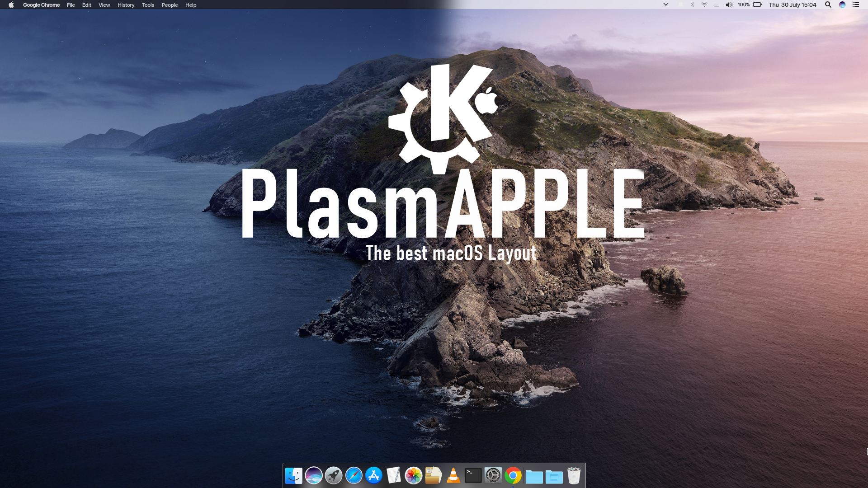Viewport: 868px width, 488px height.
Task: Open the Edit menu
Action: (87, 5)
